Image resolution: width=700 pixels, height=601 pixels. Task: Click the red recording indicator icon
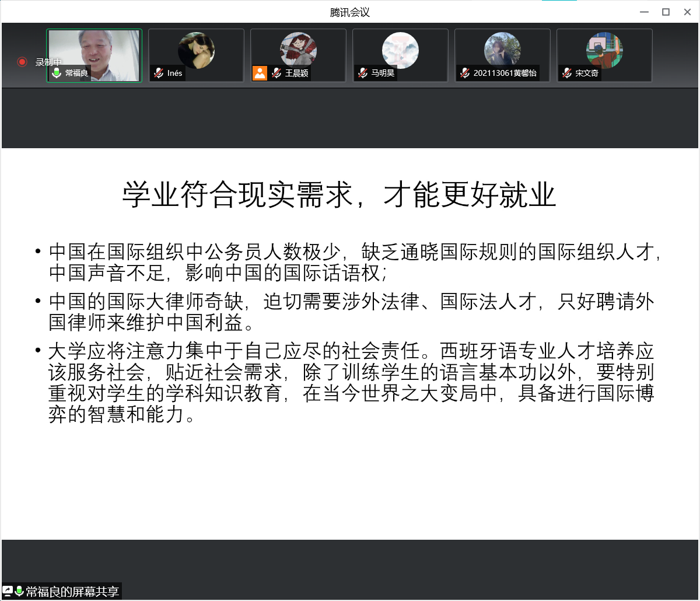tap(22, 62)
